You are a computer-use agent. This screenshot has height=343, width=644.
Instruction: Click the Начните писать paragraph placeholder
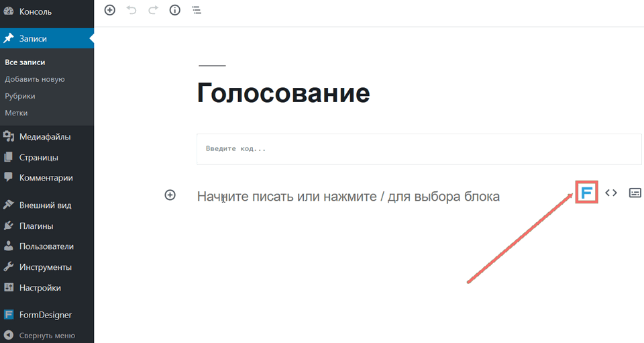(x=348, y=197)
